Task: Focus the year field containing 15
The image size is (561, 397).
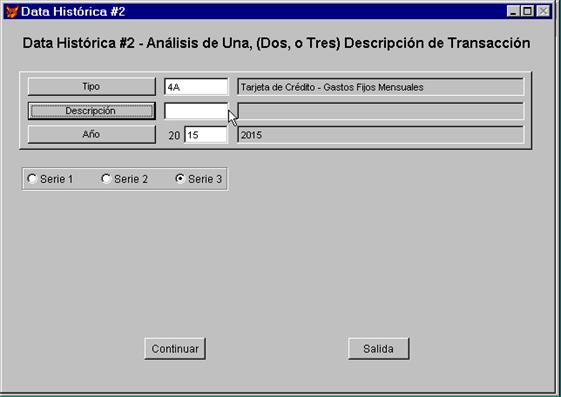Action: click(x=206, y=135)
